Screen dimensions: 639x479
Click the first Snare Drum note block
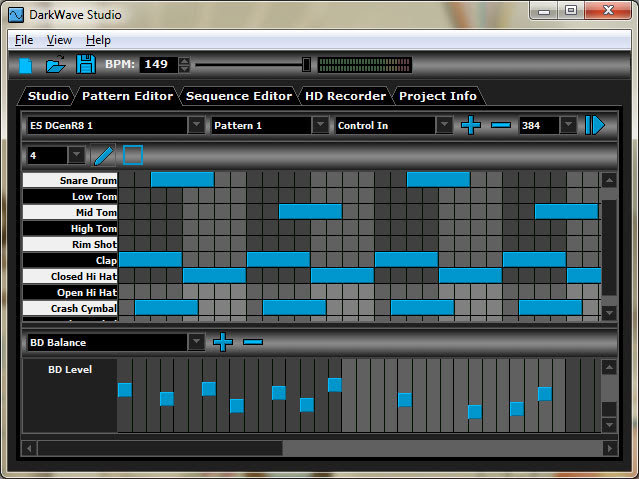coord(182,179)
